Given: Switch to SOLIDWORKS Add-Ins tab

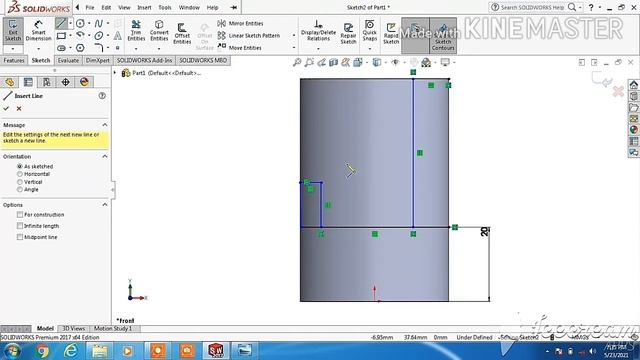Looking at the screenshot, I should (144, 60).
